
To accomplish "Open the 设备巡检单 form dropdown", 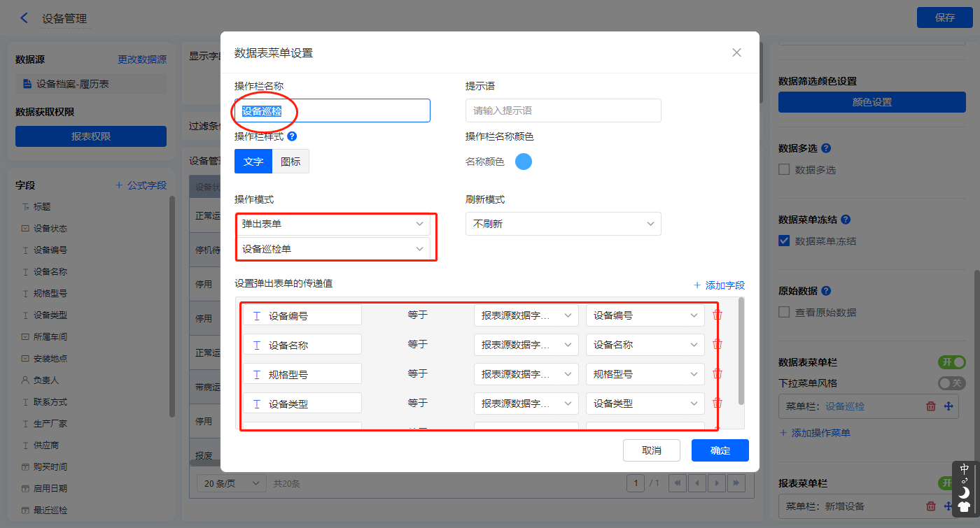I will pyautogui.click(x=332, y=248).
